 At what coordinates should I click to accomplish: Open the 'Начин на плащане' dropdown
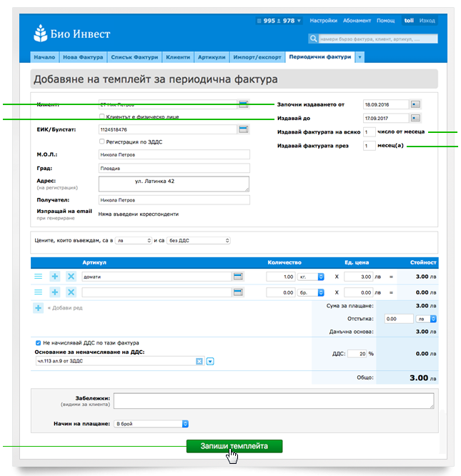tap(150, 423)
